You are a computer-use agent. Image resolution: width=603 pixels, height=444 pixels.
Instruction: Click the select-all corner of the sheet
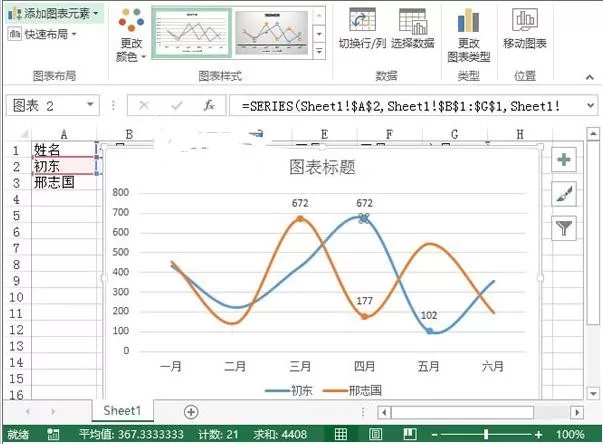click(x=24, y=134)
